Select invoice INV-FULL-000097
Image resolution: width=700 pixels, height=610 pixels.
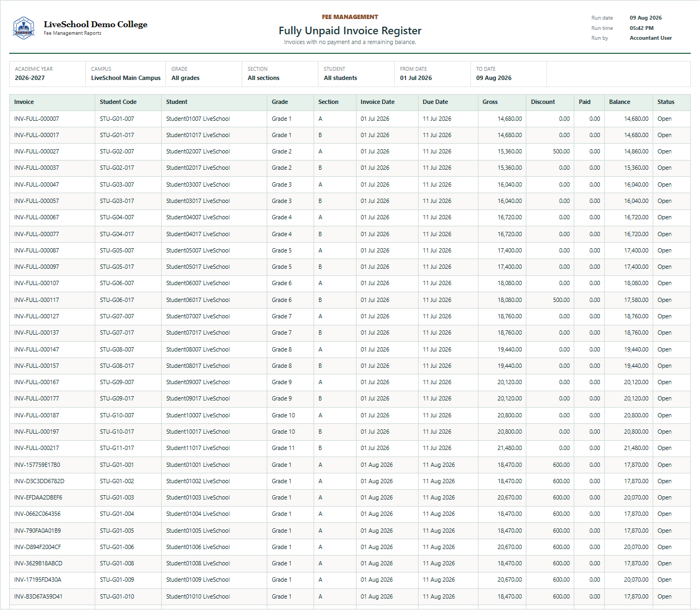point(36,267)
